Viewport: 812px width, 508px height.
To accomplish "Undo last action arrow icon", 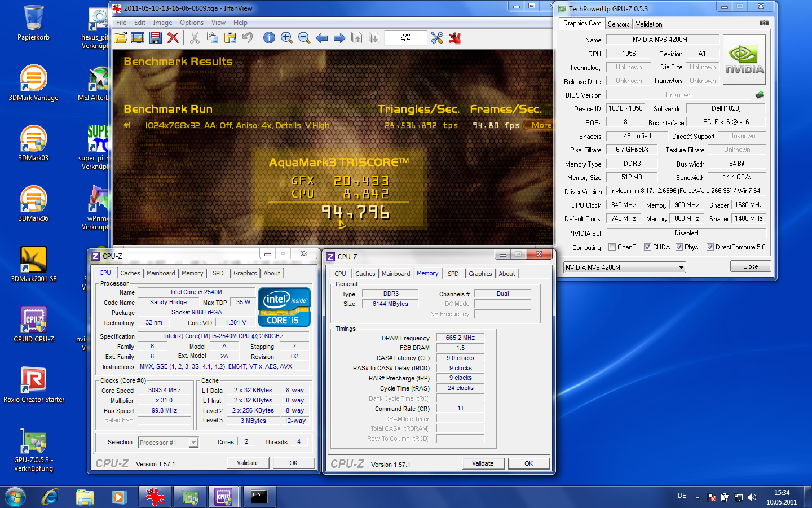I will [248, 38].
